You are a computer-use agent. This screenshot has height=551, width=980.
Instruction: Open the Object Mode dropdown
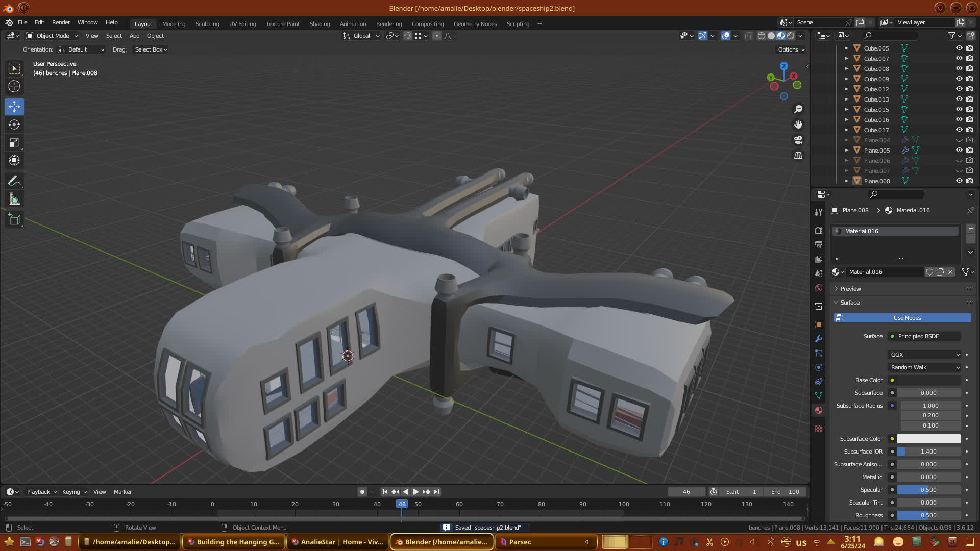pos(52,36)
